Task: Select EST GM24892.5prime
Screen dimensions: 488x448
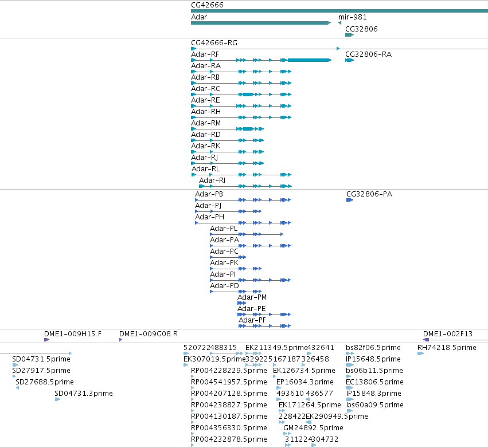Action: (313, 429)
